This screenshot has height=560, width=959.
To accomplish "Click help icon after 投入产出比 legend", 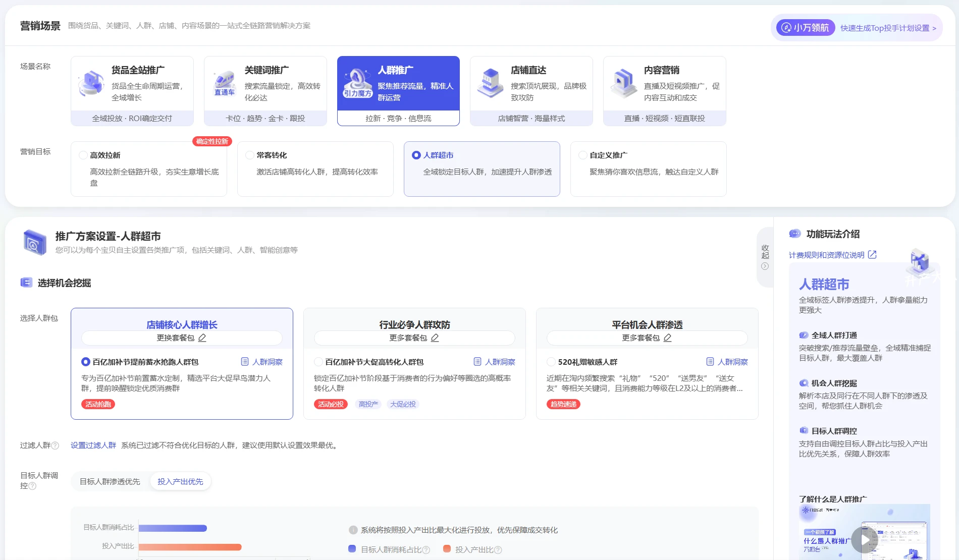I will coord(498,550).
